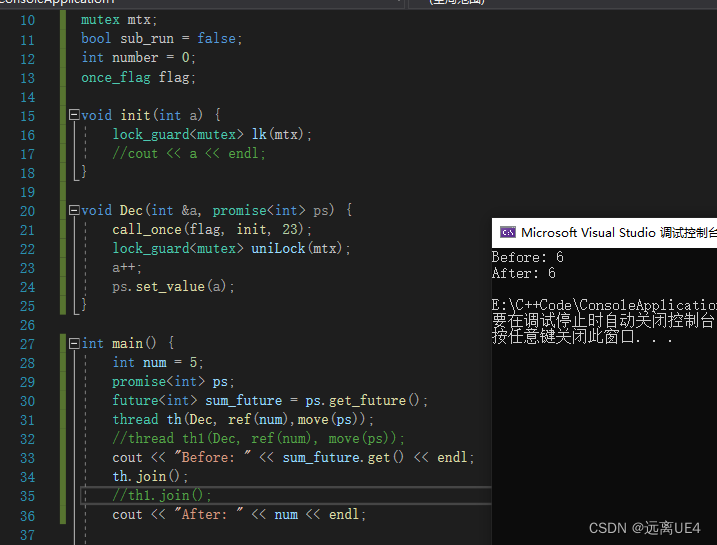Click line number 21 in gutter
This screenshot has width=717, height=545.
[27, 230]
